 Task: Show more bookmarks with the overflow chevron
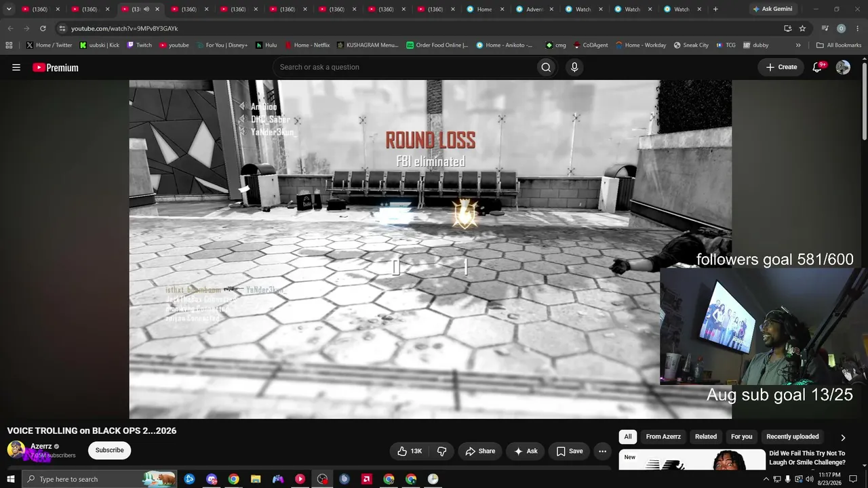[798, 45]
